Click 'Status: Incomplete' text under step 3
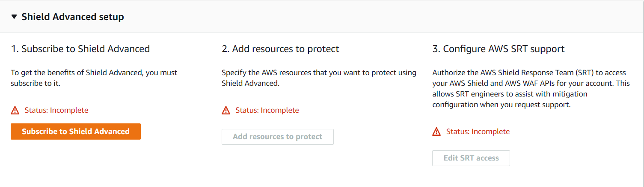Screen dimensions: 644x187 pyautogui.click(x=478, y=131)
